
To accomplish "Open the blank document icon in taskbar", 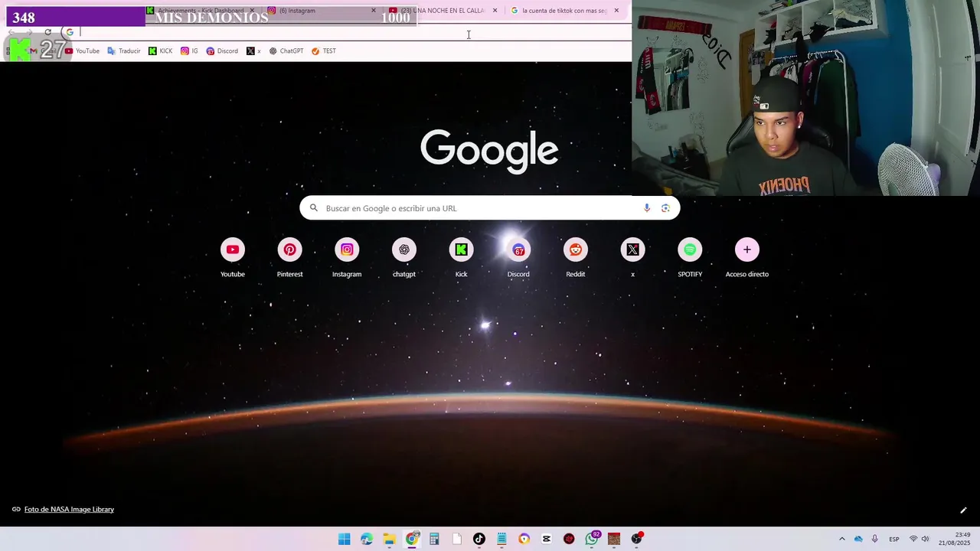I will pos(457,540).
